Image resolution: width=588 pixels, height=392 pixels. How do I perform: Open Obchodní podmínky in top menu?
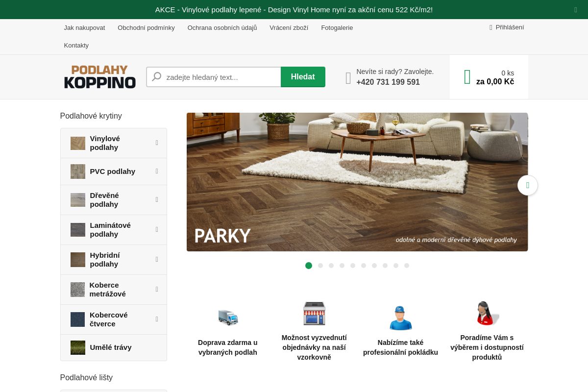[x=146, y=28]
